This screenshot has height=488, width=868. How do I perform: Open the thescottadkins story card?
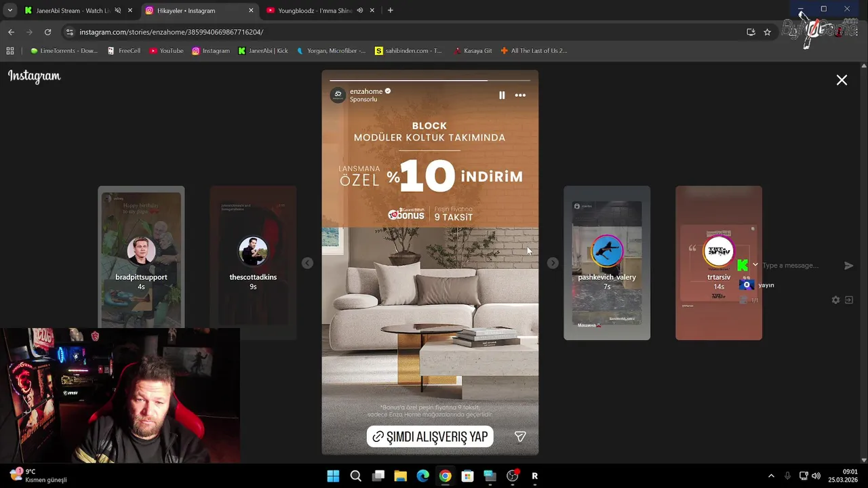click(x=253, y=263)
